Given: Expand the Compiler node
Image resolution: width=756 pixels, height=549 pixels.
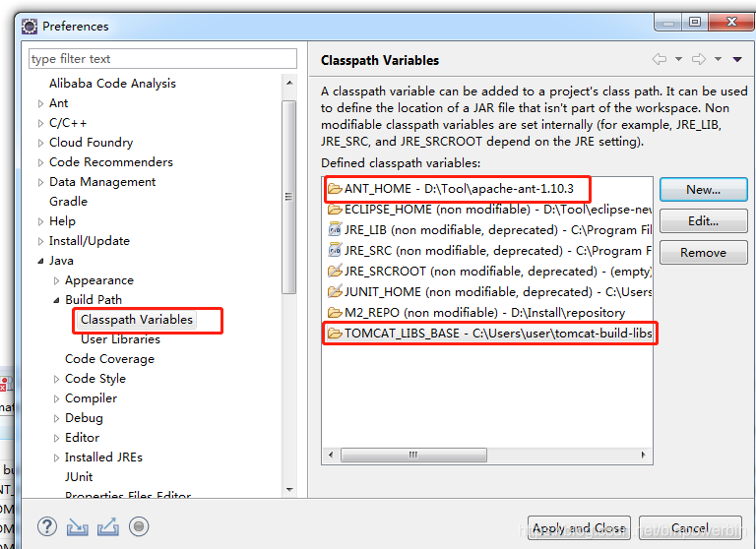Looking at the screenshot, I should tap(56, 398).
